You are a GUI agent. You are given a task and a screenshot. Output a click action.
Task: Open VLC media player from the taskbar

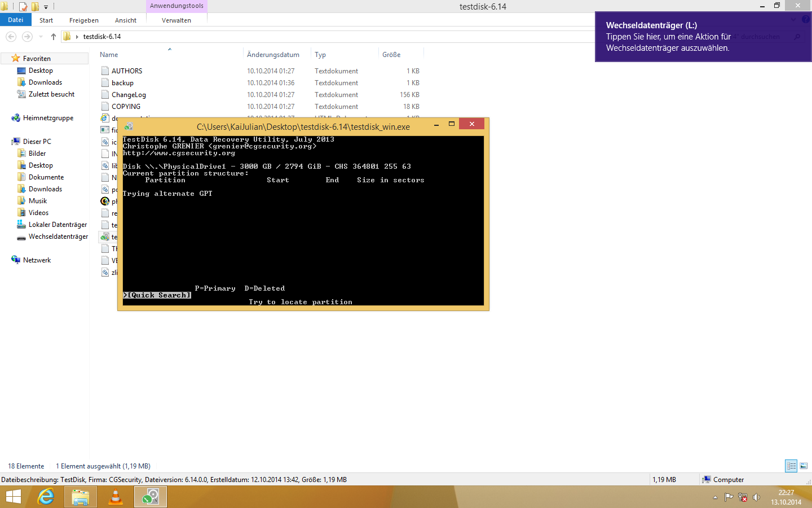pyautogui.click(x=116, y=497)
